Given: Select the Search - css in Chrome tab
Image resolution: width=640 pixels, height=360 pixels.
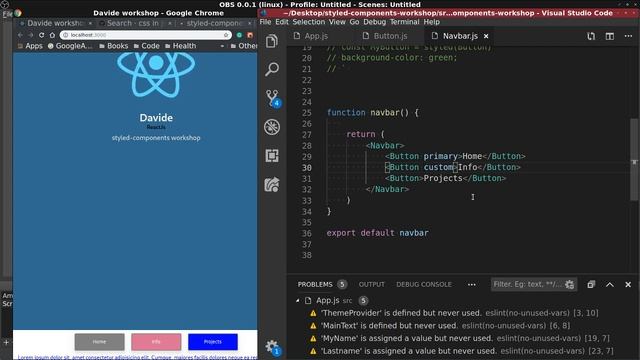Looking at the screenshot, I should 135,23.
